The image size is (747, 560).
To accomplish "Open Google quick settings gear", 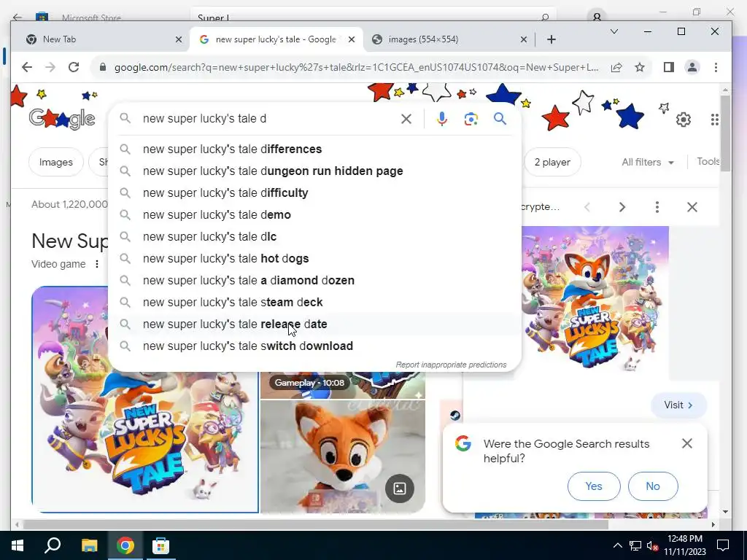I will pos(683,119).
